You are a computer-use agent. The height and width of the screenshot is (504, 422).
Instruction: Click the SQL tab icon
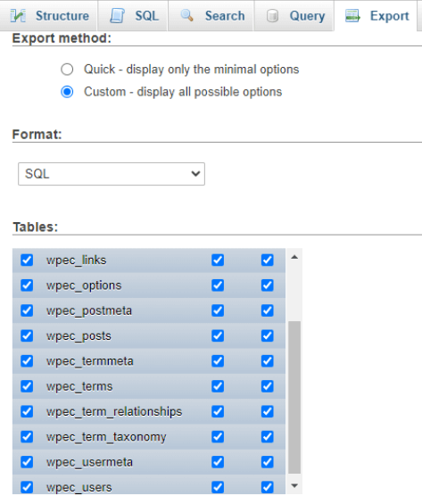pos(117,16)
